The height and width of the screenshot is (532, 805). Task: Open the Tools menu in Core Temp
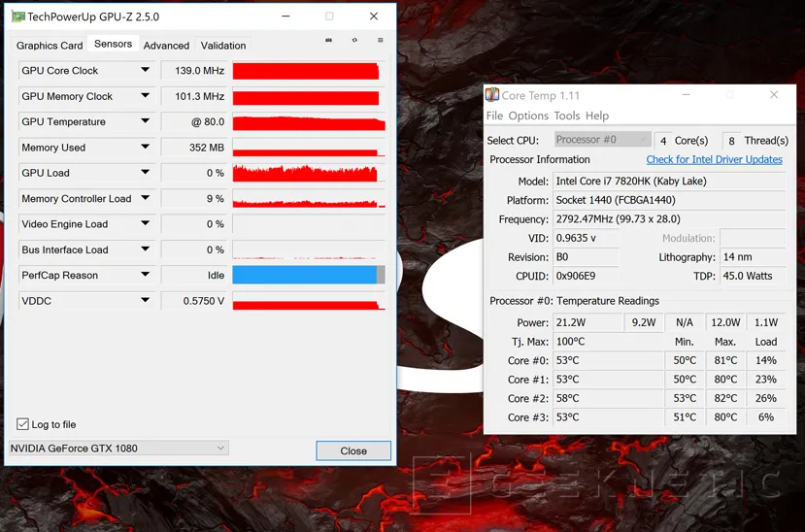pyautogui.click(x=567, y=116)
